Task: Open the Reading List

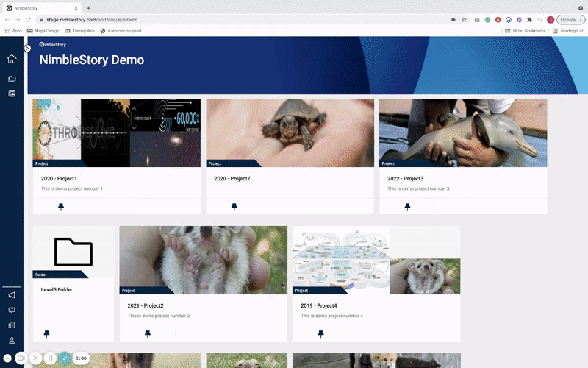Action: pyautogui.click(x=570, y=31)
